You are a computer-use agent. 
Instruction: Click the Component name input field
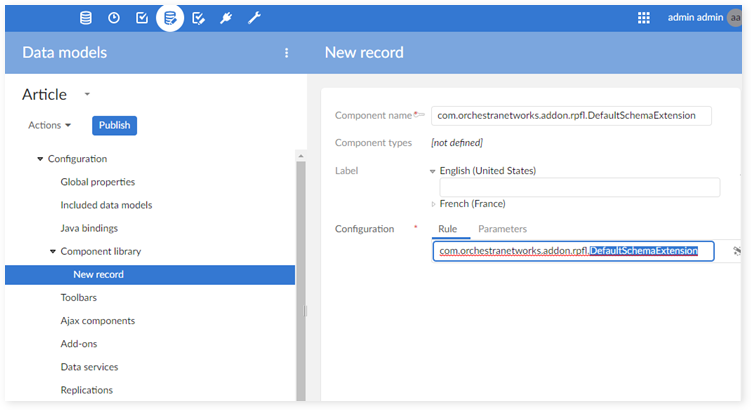click(571, 116)
